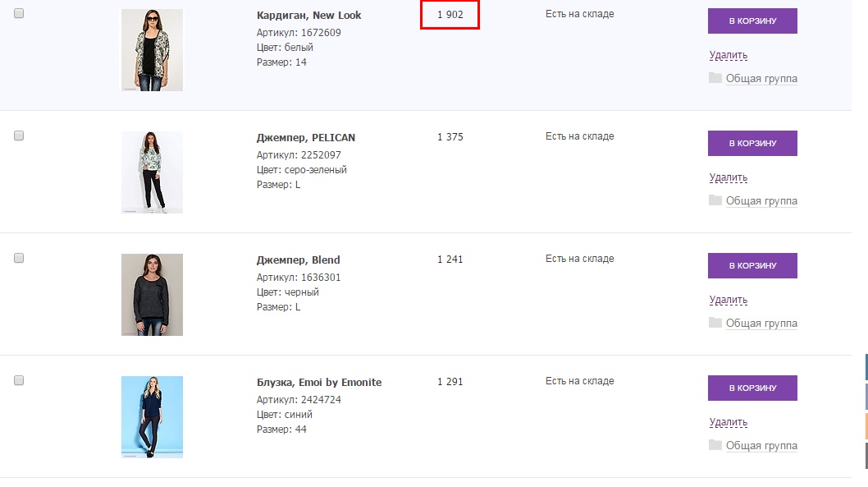Check the Джемпер, Blend item checkbox
Screen dimensions: 868x487
19,258
